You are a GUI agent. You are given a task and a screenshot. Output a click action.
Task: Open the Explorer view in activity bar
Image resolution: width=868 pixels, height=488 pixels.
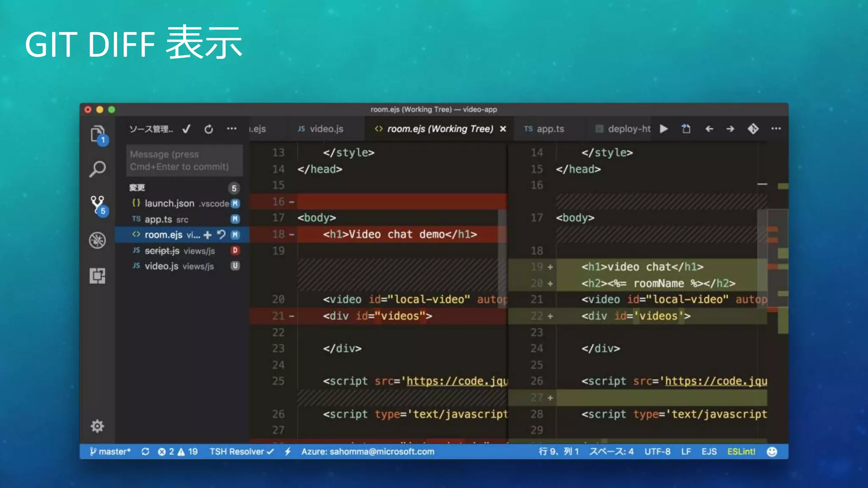98,134
